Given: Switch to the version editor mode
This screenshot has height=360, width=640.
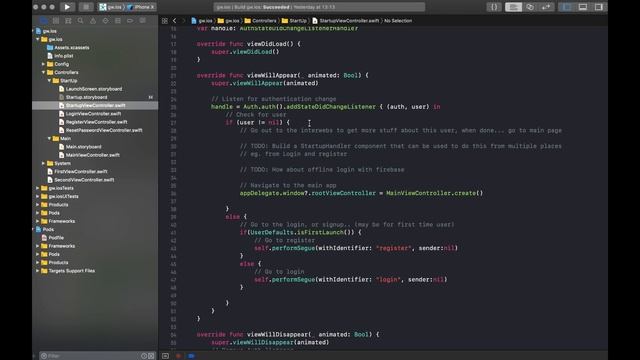Looking at the screenshot, I should pyautogui.click(x=546, y=7).
